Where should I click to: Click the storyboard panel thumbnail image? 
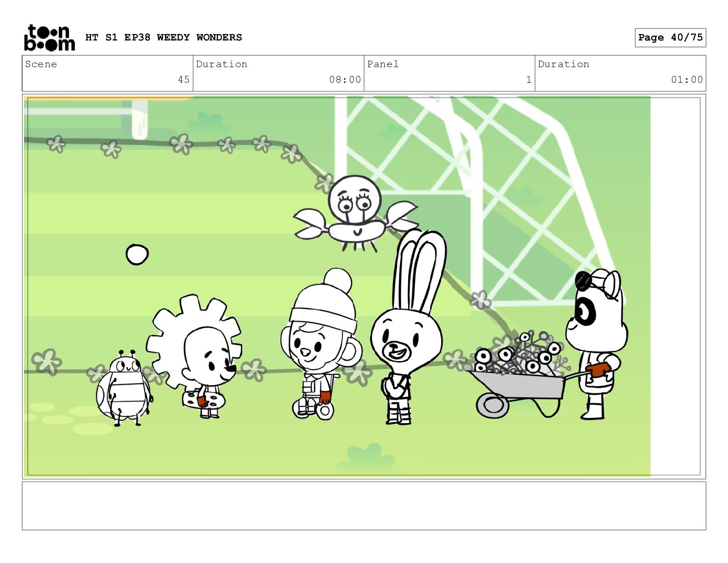pyautogui.click(x=364, y=286)
